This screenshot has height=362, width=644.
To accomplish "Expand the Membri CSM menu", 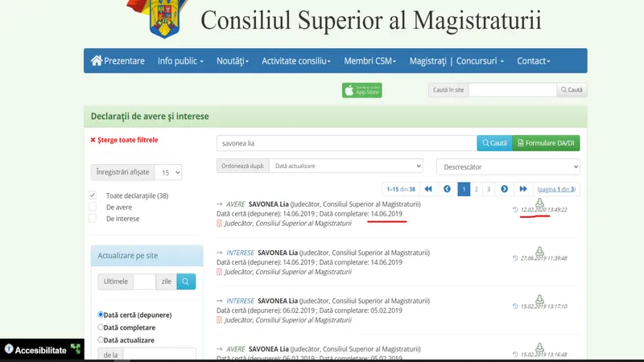I will point(370,61).
